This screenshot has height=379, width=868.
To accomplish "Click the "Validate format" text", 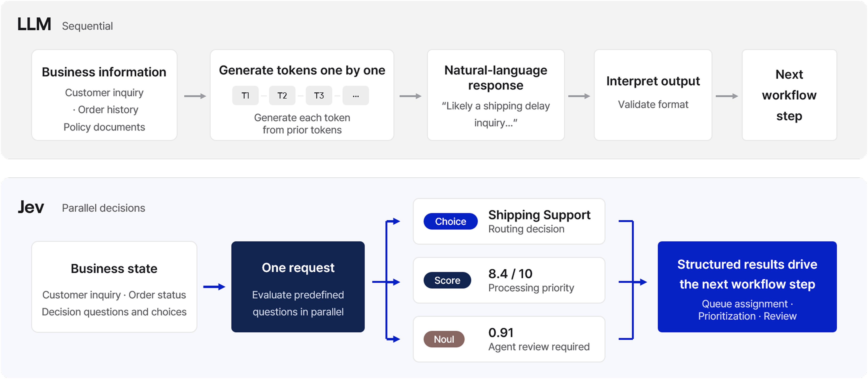I will pyautogui.click(x=653, y=104).
